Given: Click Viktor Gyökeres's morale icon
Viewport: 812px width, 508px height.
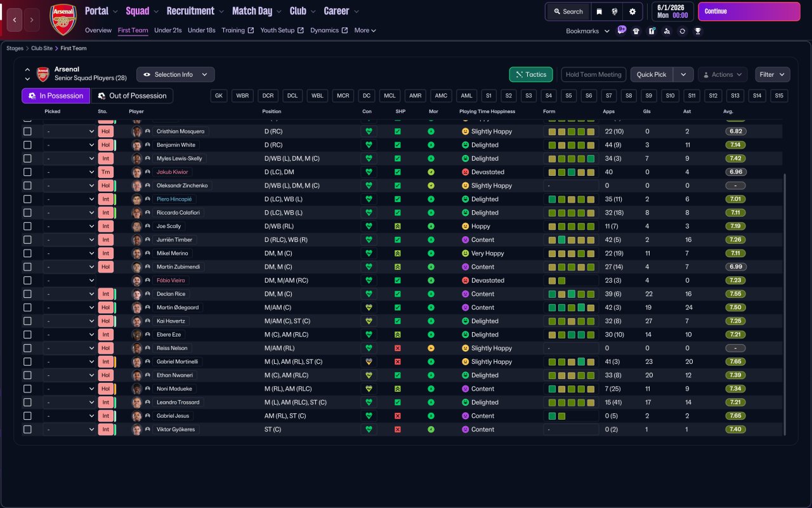Looking at the screenshot, I should tap(431, 429).
